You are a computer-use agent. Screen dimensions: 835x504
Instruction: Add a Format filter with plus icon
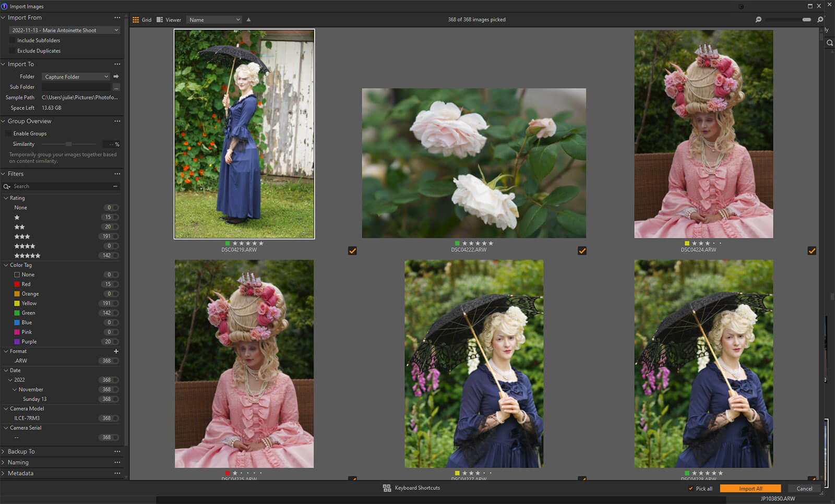click(x=116, y=351)
